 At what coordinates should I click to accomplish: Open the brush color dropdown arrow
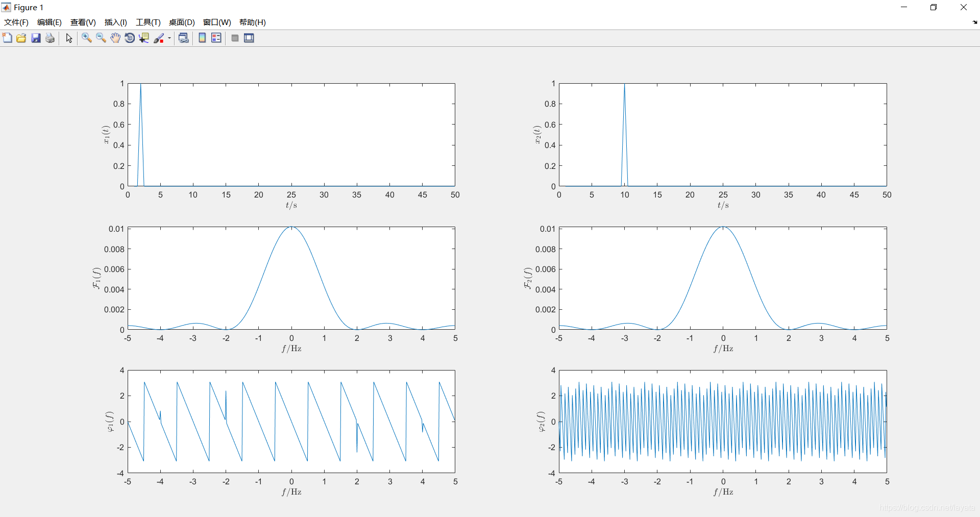pyautogui.click(x=169, y=38)
